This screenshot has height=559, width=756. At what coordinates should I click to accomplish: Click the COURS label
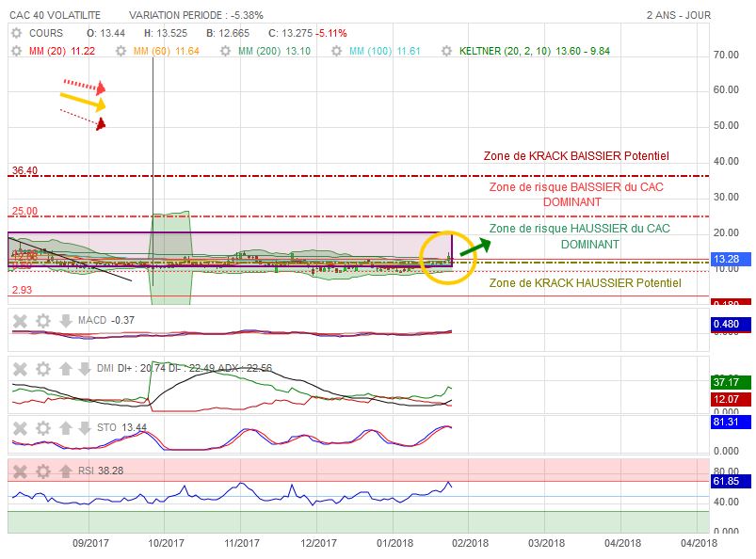click(x=46, y=33)
